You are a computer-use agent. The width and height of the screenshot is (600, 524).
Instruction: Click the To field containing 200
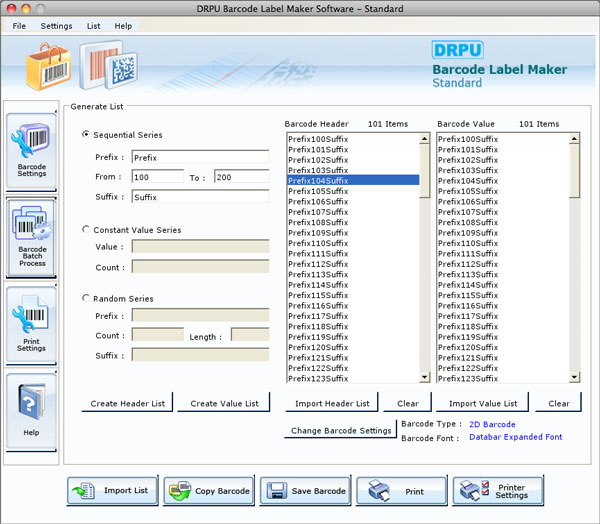click(x=241, y=177)
